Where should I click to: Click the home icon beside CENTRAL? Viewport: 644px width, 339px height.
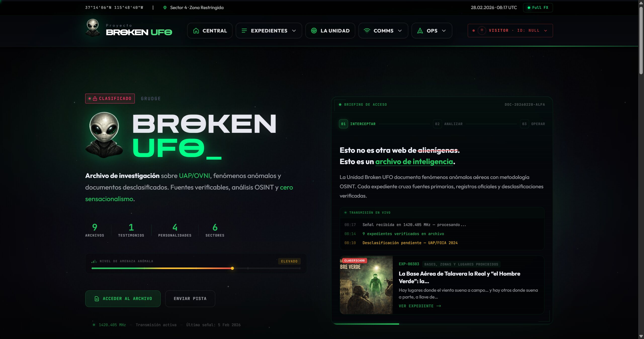tap(196, 31)
